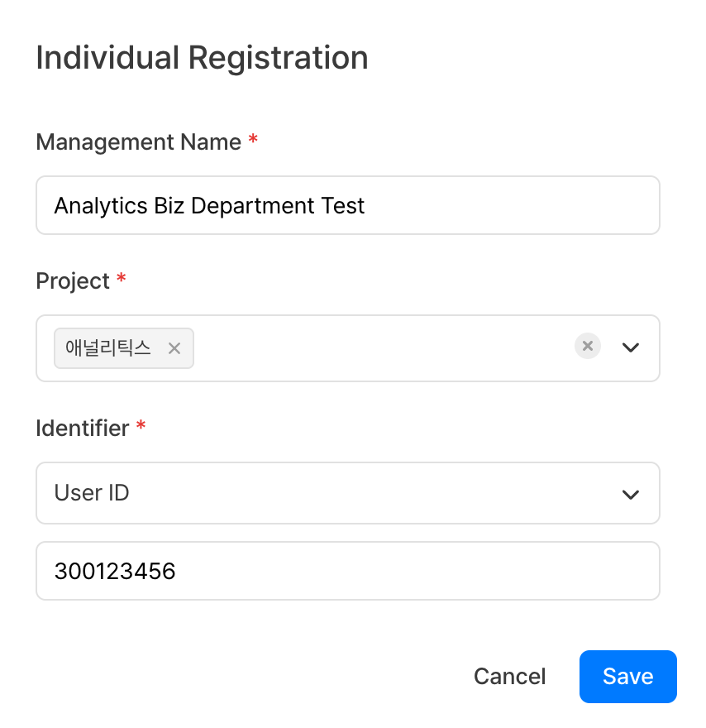
Task: Save the individual registration
Action: (627, 677)
